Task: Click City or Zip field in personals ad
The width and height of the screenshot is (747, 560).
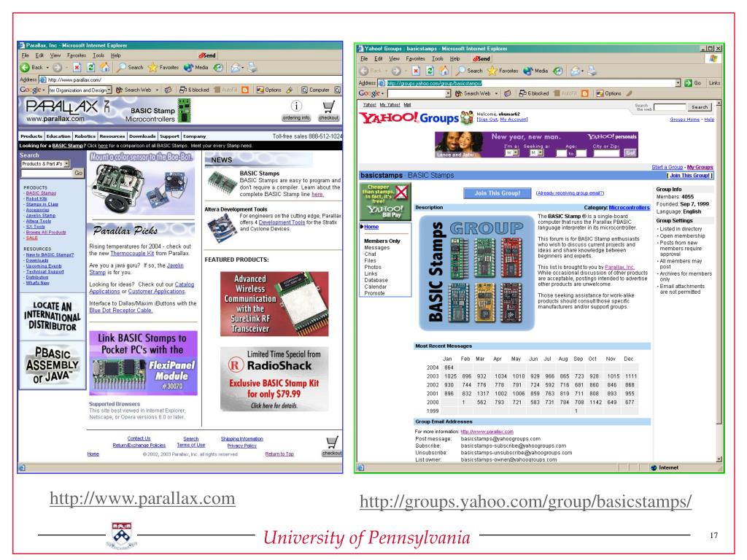Action: tap(606, 153)
